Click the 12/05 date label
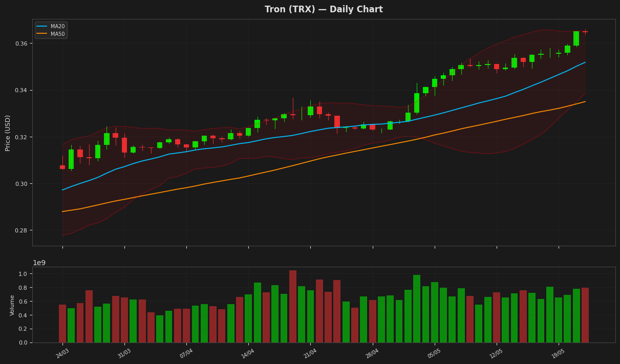The width and height of the screenshot is (620, 364). [496, 353]
